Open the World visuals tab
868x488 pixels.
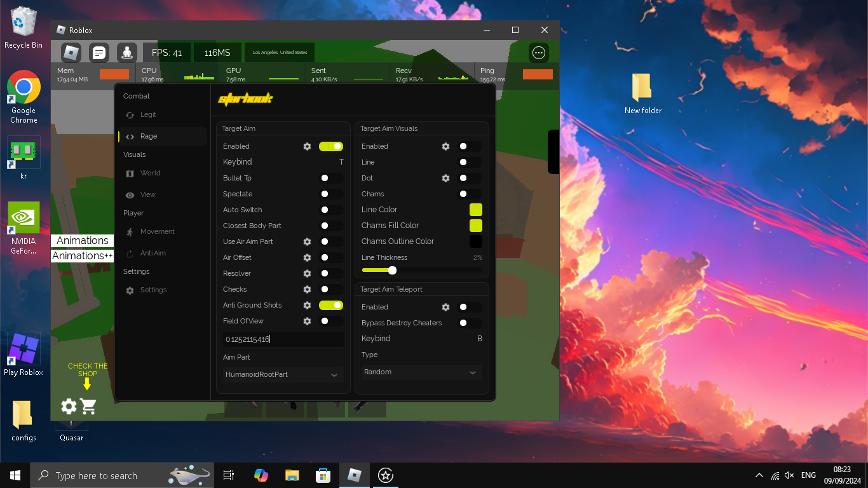(163, 173)
